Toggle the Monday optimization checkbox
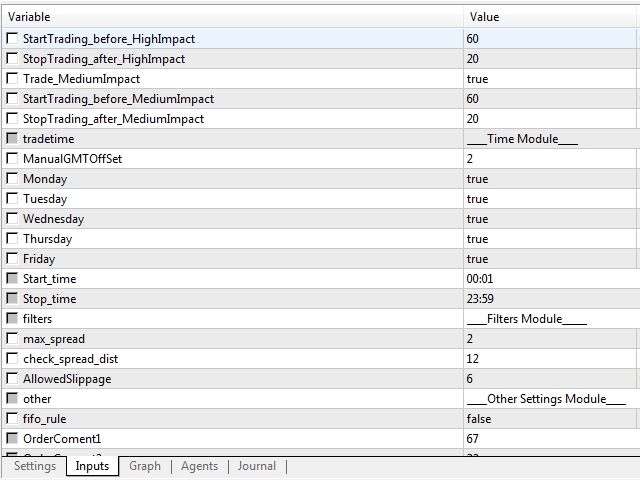This screenshot has width=640, height=480. 12,179
